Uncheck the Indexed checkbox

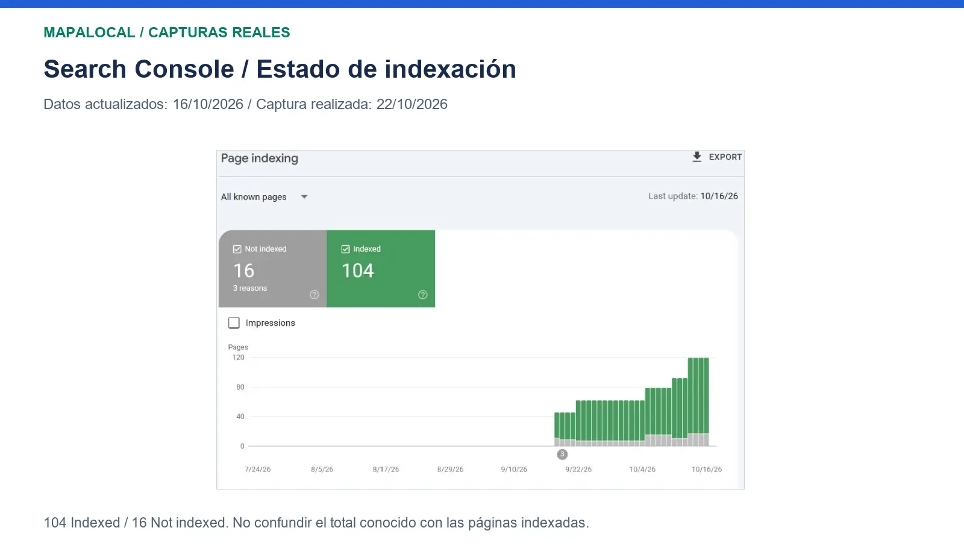coord(346,249)
